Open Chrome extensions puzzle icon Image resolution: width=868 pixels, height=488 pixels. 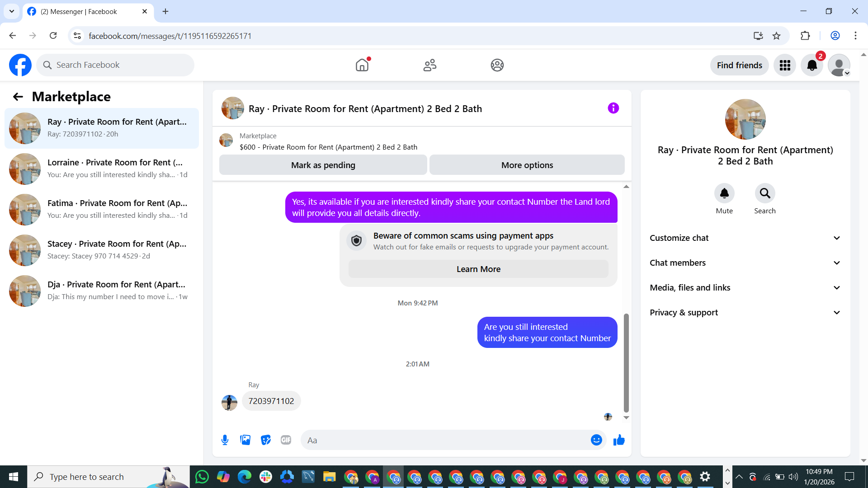coord(805,36)
